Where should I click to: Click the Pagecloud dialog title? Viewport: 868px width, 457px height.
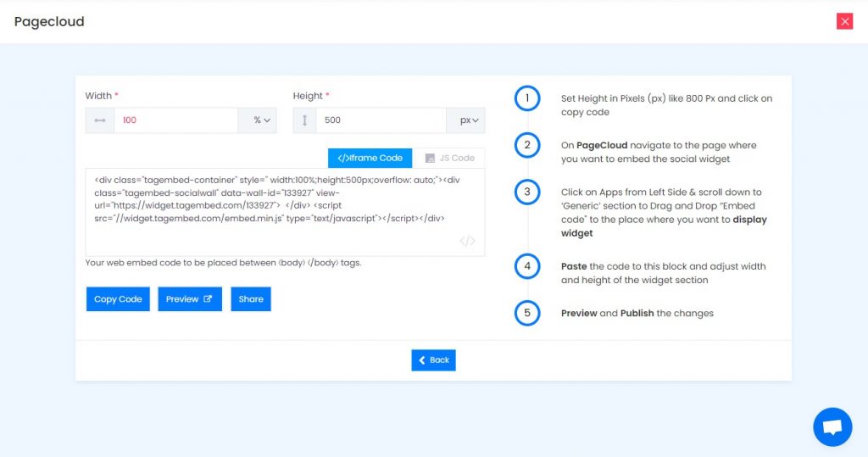click(x=49, y=21)
